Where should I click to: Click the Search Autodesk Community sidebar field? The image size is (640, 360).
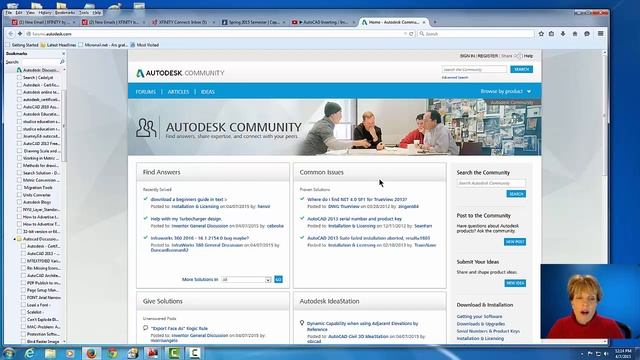click(491, 183)
